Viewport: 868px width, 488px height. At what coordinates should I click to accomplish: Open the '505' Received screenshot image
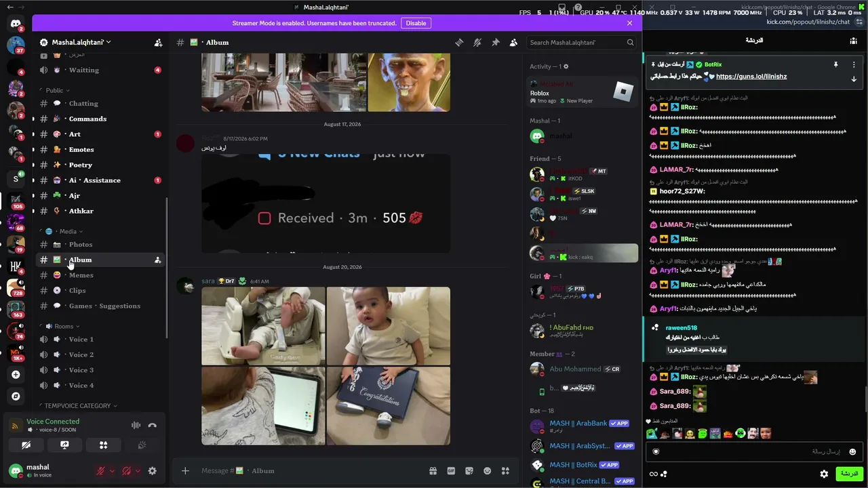click(x=325, y=203)
